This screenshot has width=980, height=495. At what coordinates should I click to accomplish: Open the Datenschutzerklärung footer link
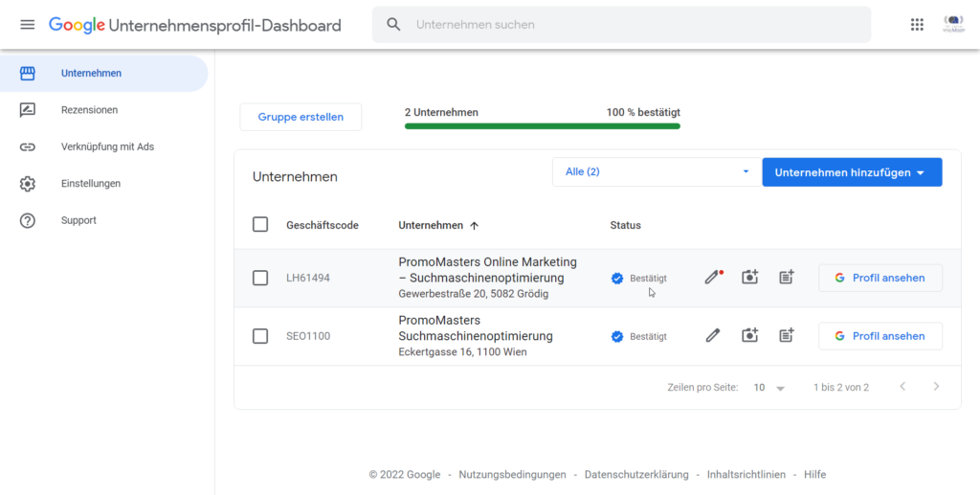click(x=635, y=475)
